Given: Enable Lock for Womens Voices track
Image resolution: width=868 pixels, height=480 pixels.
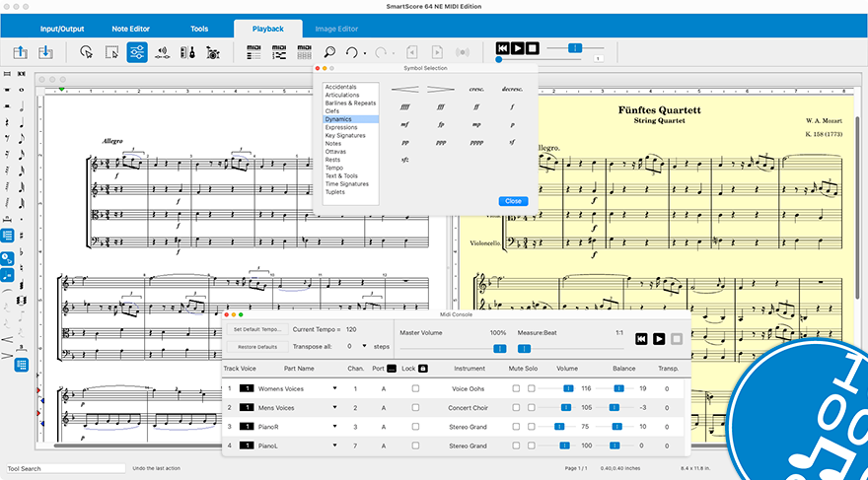Looking at the screenshot, I should 415,388.
